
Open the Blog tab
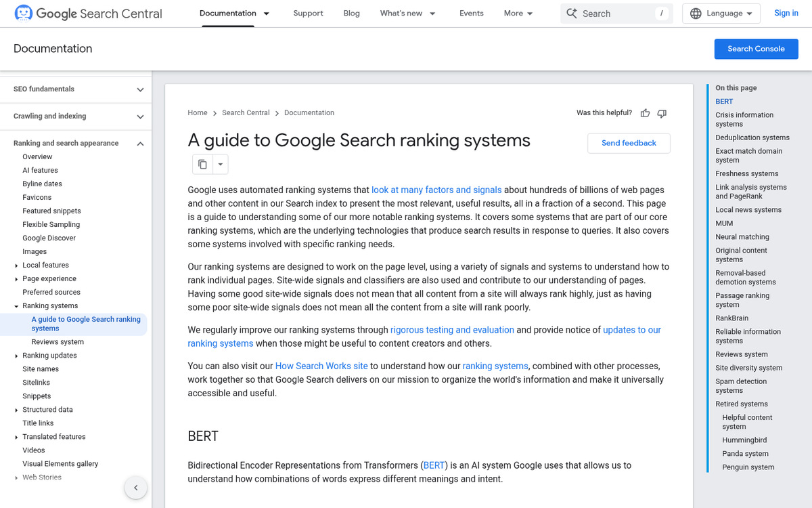(x=352, y=14)
